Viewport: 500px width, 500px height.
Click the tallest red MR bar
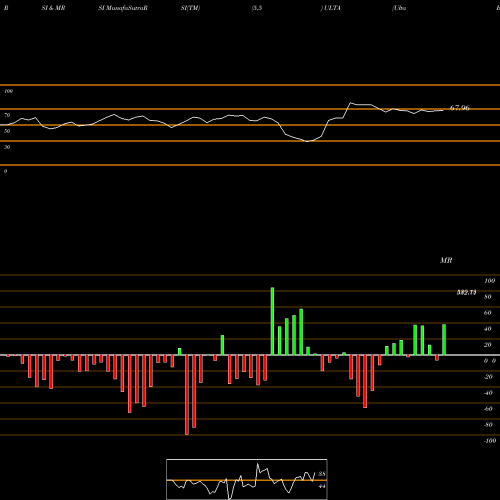[x=187, y=395]
